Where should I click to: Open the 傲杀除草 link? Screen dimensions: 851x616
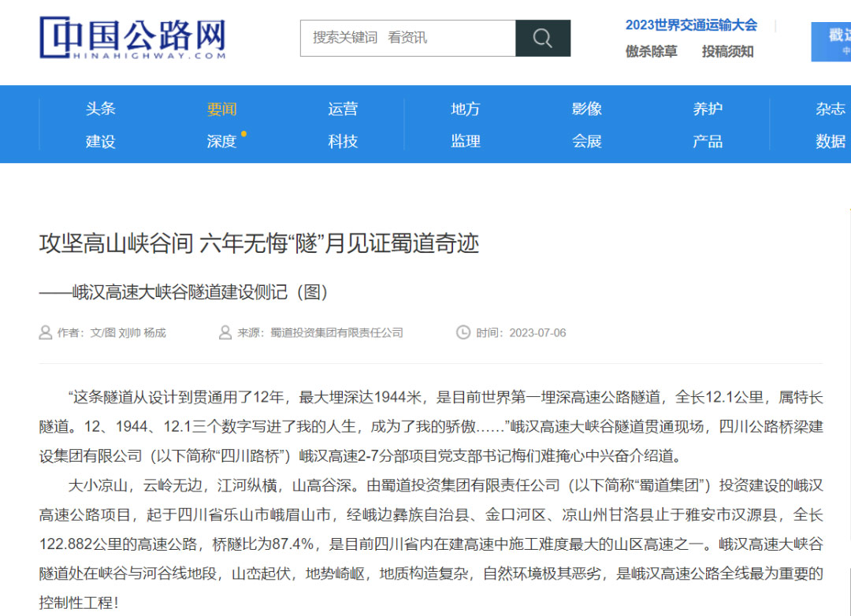click(x=651, y=51)
